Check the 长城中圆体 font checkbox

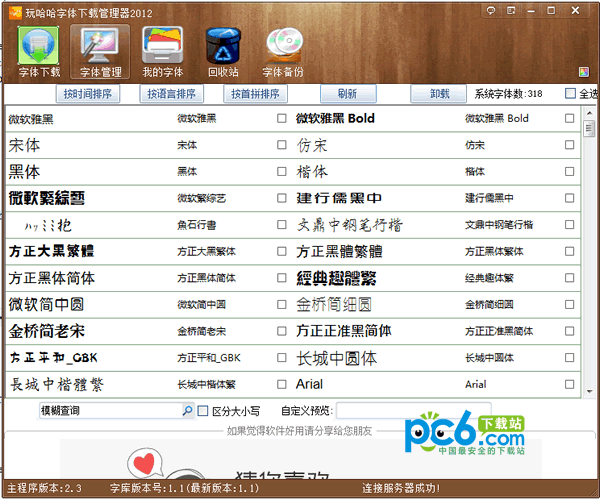tap(569, 357)
